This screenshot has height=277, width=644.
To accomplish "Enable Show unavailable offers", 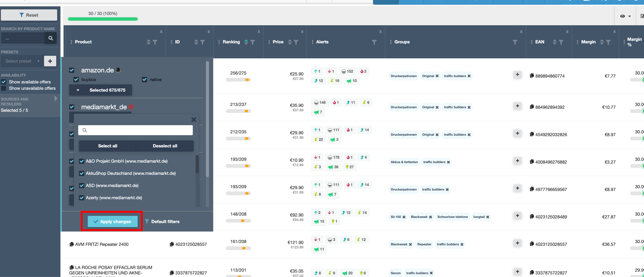I will (4, 88).
